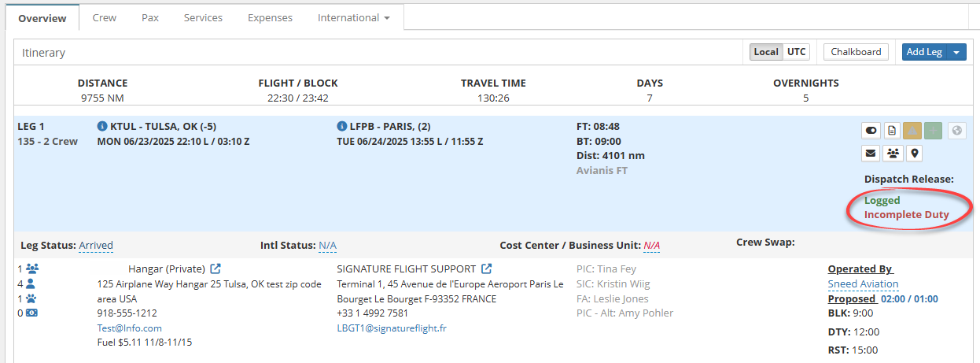The image size is (980, 363).
Task: Click the envelope email icon for Leg 1
Action: 871,153
